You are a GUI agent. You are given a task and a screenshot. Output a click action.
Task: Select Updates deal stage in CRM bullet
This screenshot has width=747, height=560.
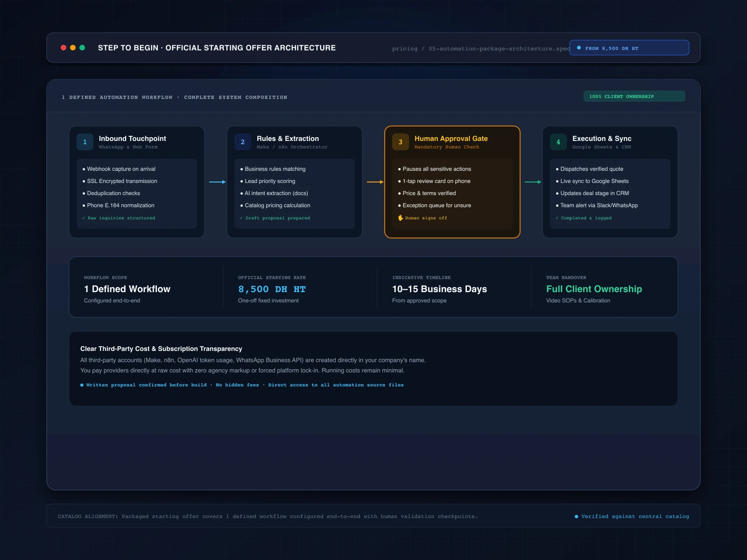pos(592,193)
